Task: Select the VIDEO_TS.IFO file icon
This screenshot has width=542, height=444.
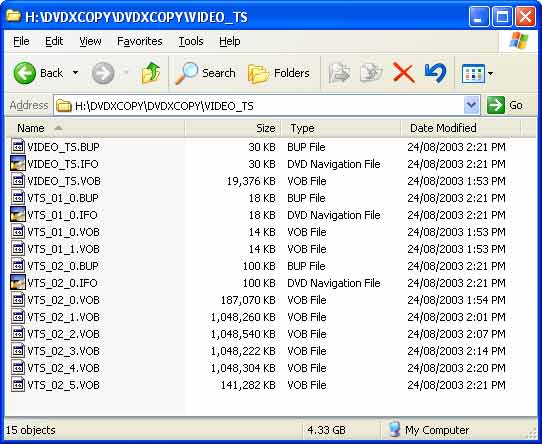Action: pos(18,164)
